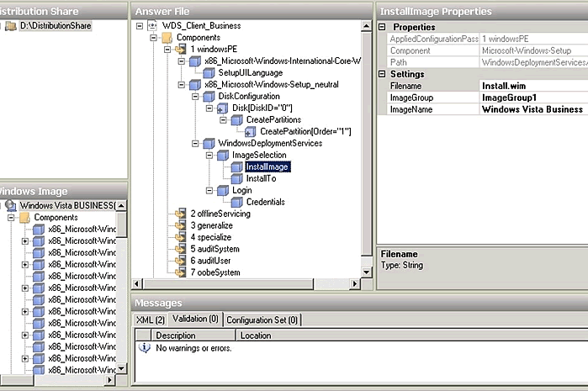Open the XML (2) messages tab
This screenshot has height=391, width=588.
click(151, 320)
